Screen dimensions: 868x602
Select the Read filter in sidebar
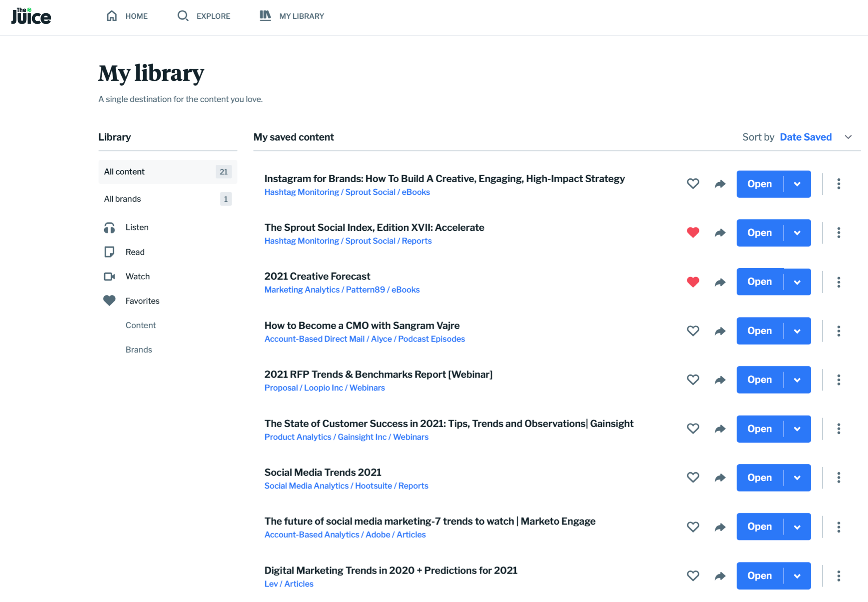click(x=135, y=252)
